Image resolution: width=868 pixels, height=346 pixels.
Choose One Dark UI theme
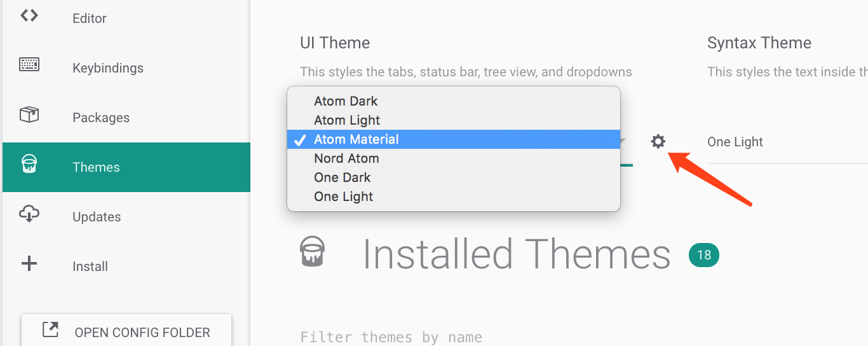click(x=342, y=177)
